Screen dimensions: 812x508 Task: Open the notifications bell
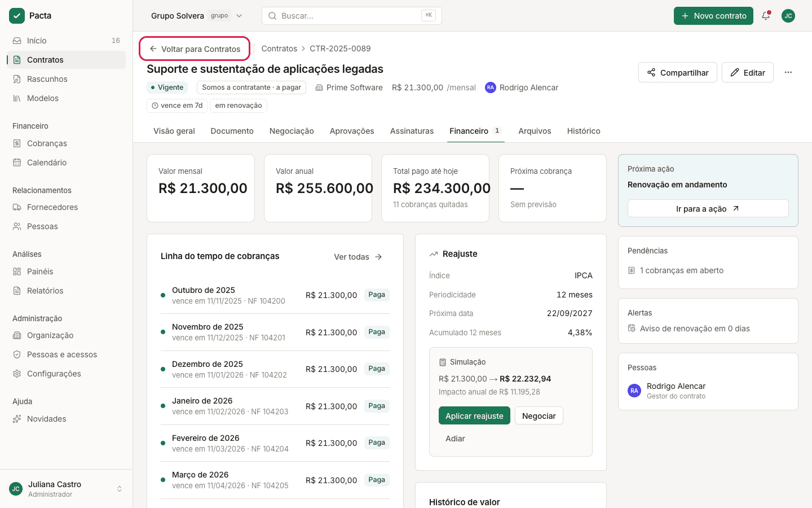point(766,16)
